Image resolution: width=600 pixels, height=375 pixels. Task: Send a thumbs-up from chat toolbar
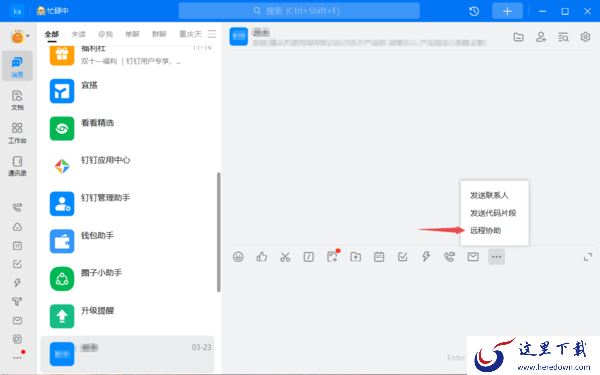(262, 257)
